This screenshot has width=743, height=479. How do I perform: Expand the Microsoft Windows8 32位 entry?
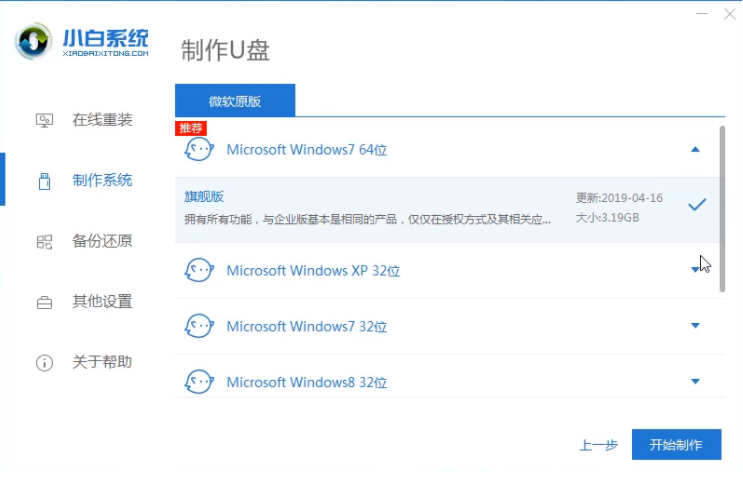tap(696, 382)
